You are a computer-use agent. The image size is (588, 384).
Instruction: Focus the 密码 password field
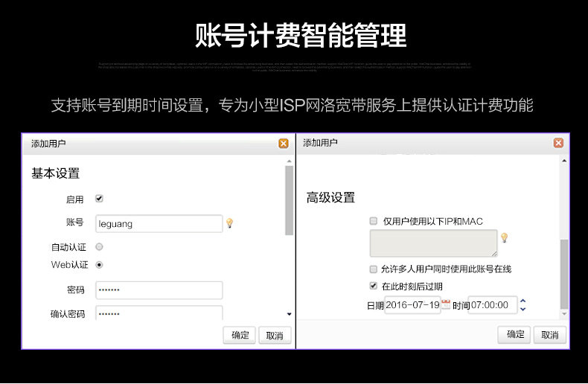159,290
